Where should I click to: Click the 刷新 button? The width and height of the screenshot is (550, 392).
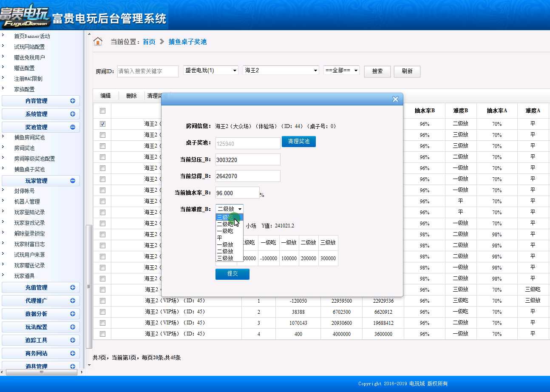(407, 71)
